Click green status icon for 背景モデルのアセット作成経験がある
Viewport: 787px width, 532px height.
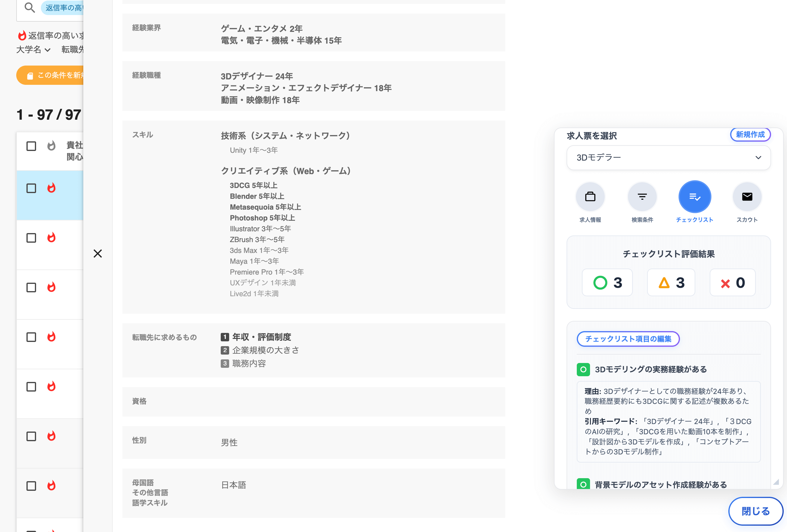[583, 484]
